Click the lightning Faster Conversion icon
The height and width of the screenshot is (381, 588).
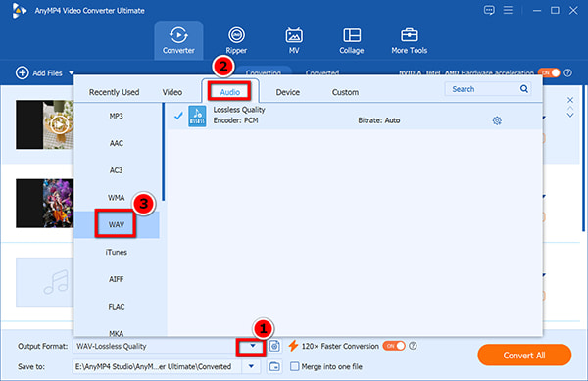click(293, 346)
